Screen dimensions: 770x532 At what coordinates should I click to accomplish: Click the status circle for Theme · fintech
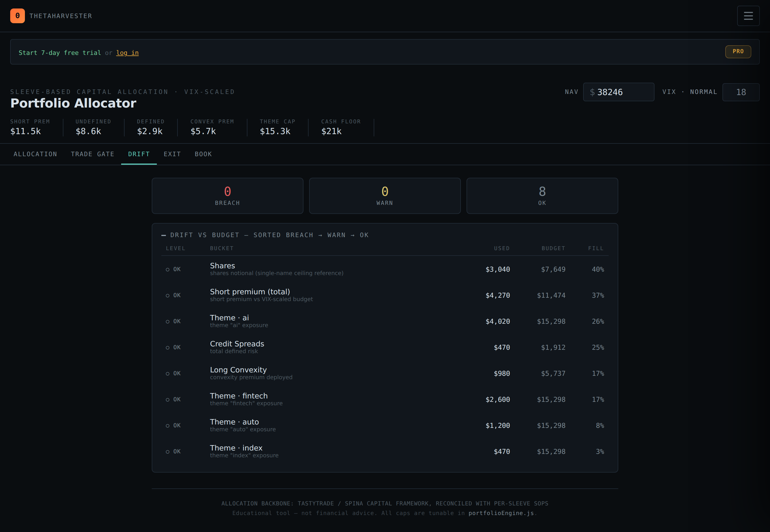[167, 399]
